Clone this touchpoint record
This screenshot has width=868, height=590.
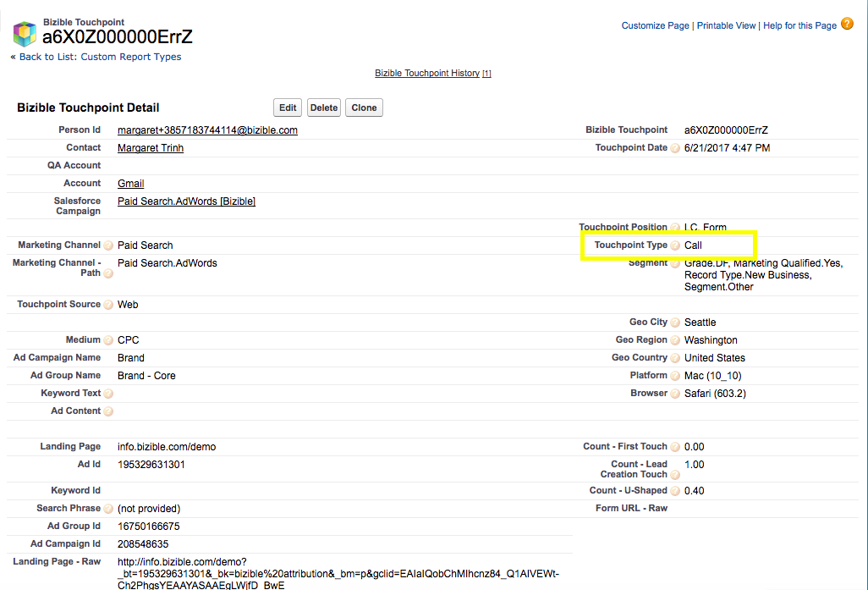(364, 108)
